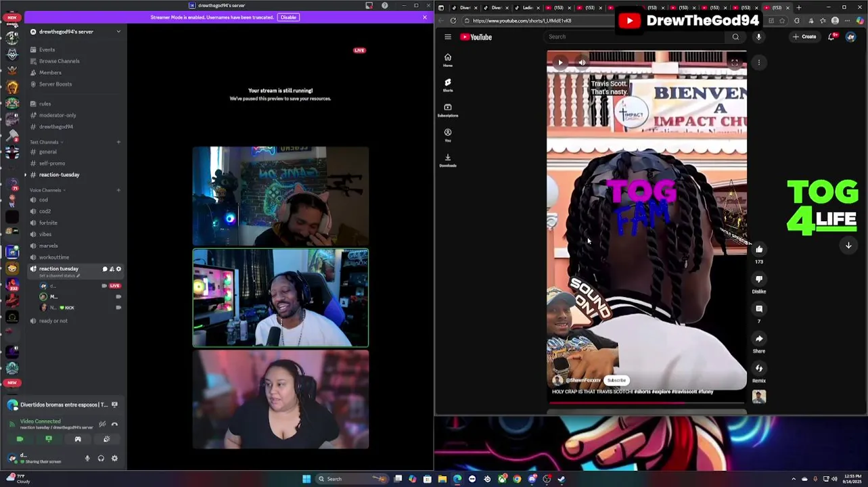This screenshot has height=487, width=868.
Task: Open Downloads in YouTube sidebar
Action: [447, 160]
